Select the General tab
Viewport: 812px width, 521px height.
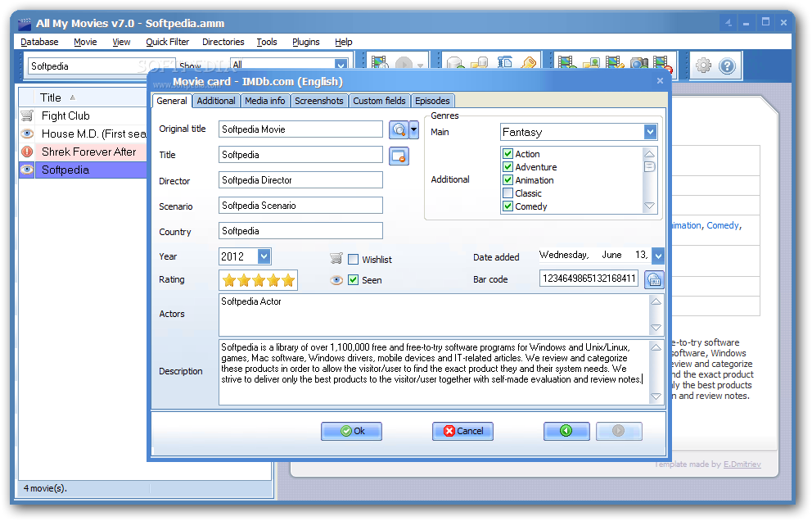pyautogui.click(x=172, y=101)
